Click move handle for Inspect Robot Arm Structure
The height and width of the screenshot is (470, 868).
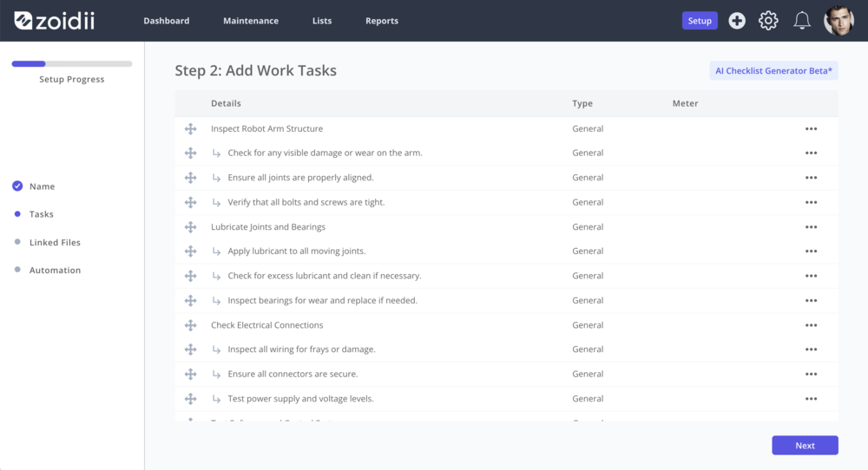point(190,129)
